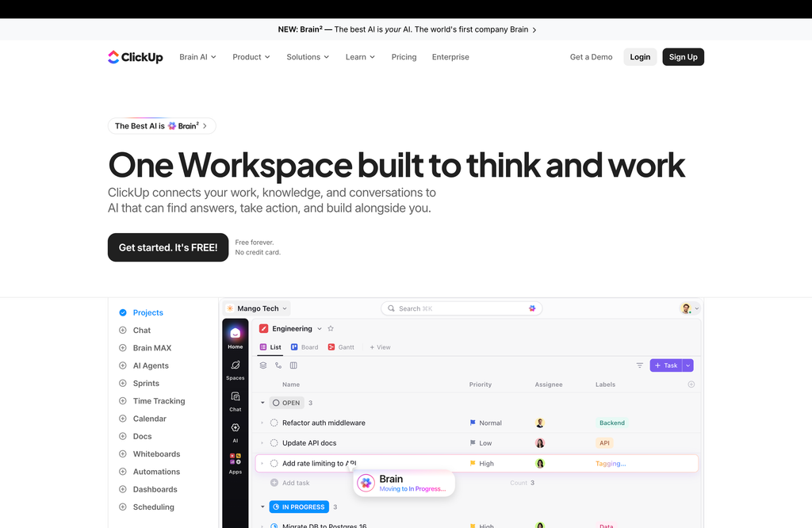This screenshot has height=528, width=812.
Task: Click the Get a Demo link
Action: (x=591, y=57)
